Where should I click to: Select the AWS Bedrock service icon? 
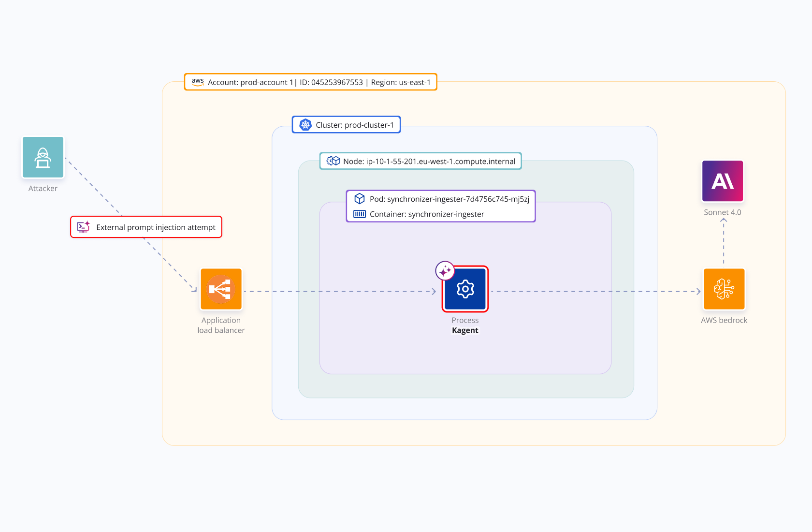point(724,289)
